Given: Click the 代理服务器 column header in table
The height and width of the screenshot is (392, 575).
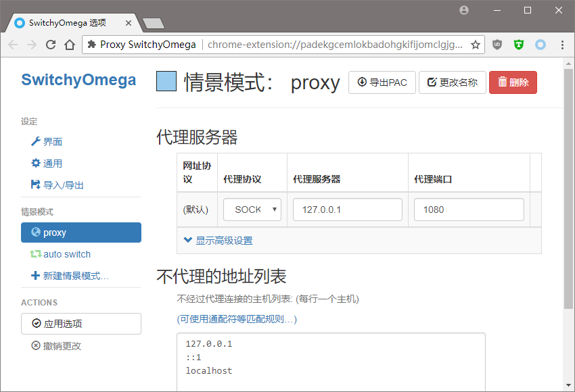Looking at the screenshot, I should pos(317,179).
